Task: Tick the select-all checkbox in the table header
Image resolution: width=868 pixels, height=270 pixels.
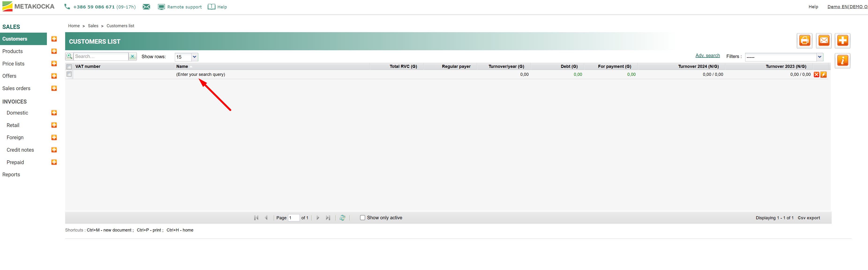Action: pyautogui.click(x=69, y=67)
